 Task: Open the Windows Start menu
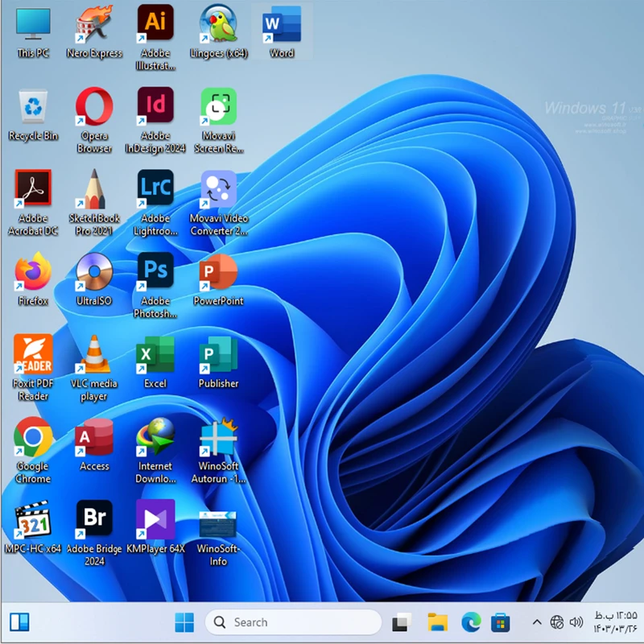click(184, 622)
